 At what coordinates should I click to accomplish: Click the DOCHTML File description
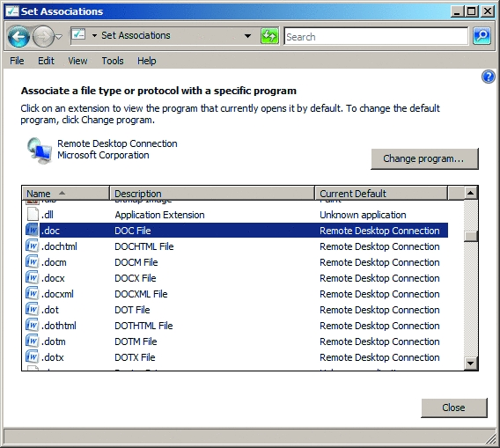pyautogui.click(x=144, y=246)
